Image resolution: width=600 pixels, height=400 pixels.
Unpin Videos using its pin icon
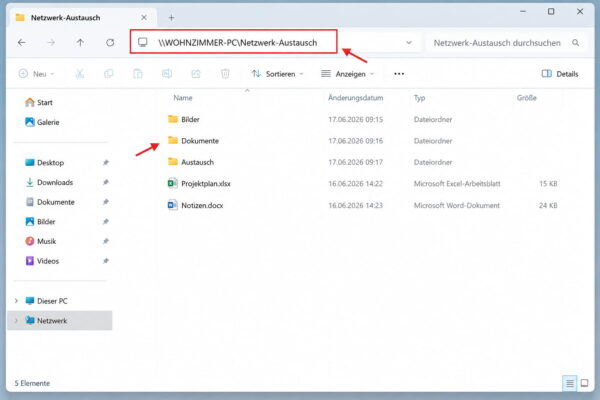click(x=106, y=261)
